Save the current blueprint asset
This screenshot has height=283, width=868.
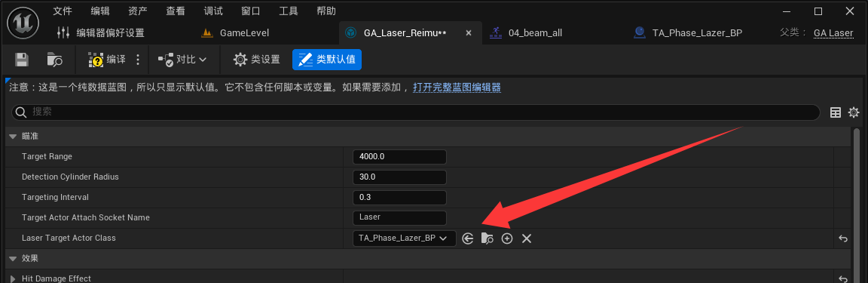(x=22, y=60)
